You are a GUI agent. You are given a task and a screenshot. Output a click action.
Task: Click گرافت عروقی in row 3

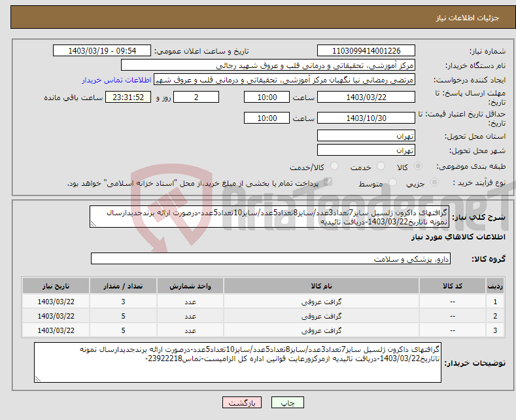point(321,330)
